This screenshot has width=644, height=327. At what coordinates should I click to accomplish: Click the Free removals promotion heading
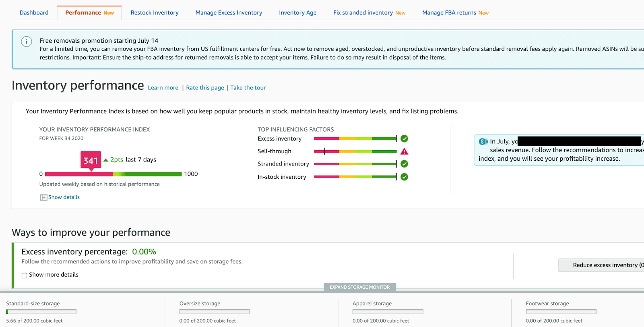coord(99,41)
